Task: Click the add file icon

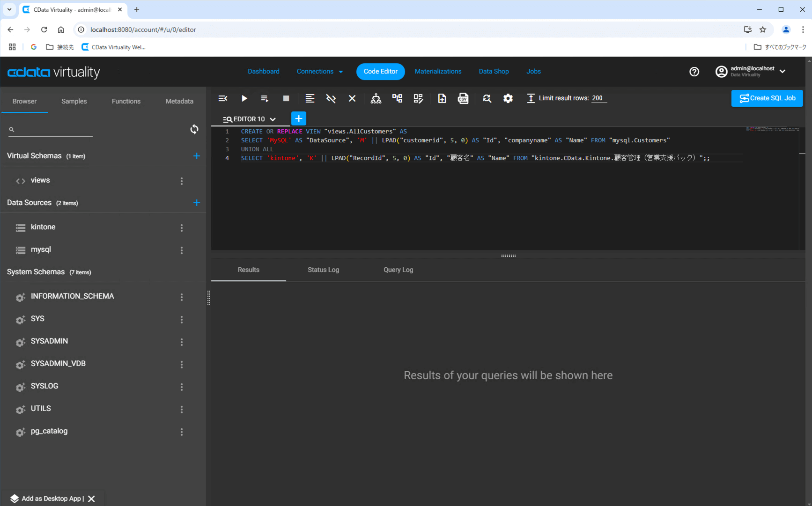Action: (442, 98)
